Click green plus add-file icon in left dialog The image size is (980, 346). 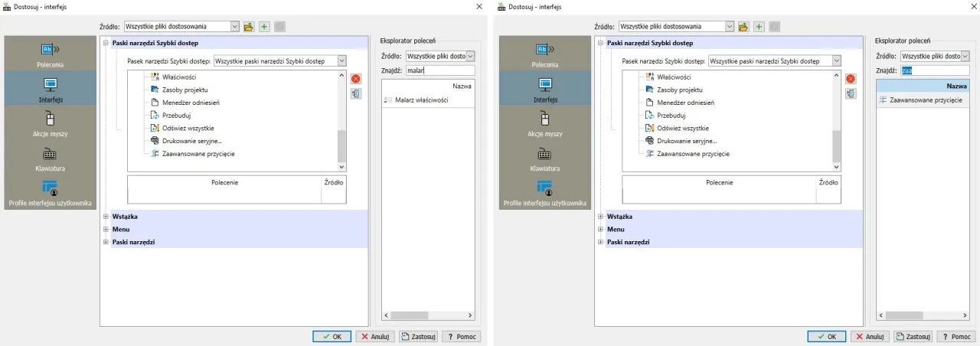[264, 27]
